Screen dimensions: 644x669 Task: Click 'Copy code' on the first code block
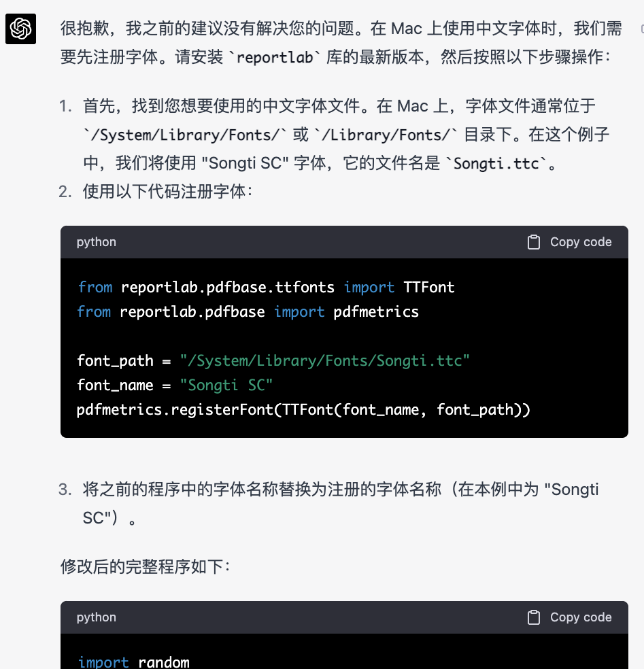(x=580, y=241)
